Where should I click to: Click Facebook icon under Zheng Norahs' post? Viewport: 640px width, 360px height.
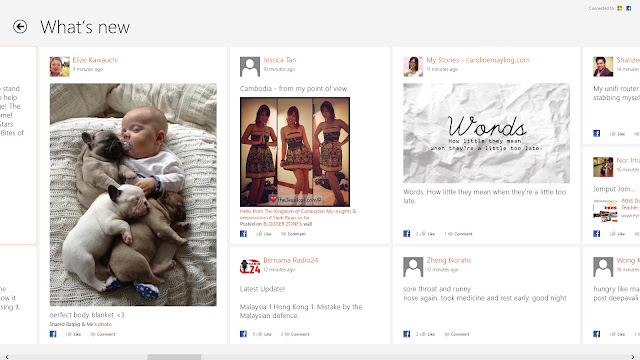(x=407, y=334)
